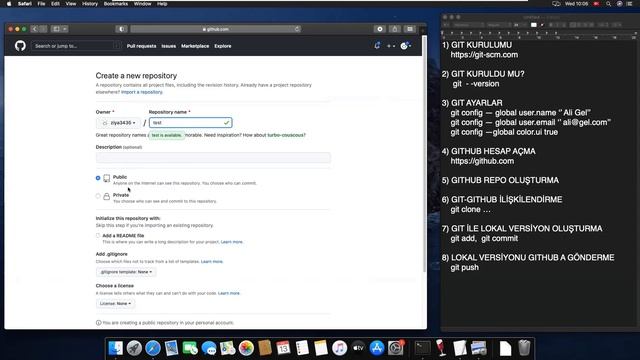Click Safari's forward arrow button
Viewport: 640px width, 360px height.
[x=43, y=29]
